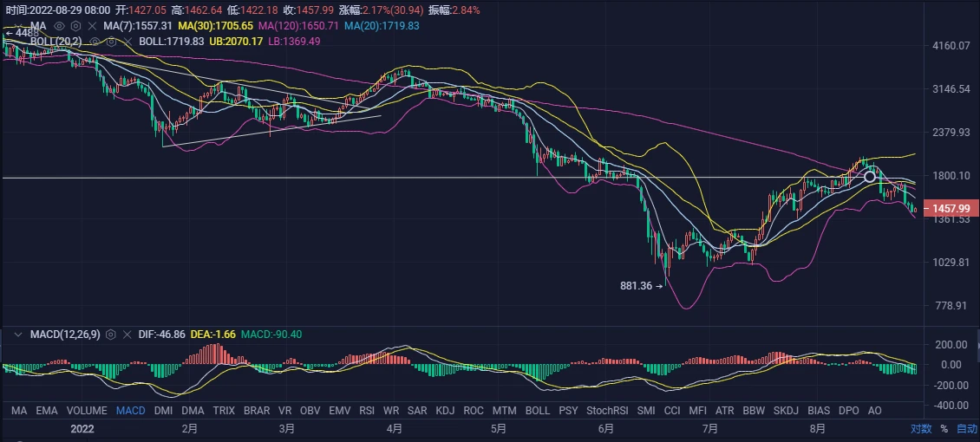Click the 881.36 low price annotation
Viewport: 980px width, 442px height.
(637, 286)
